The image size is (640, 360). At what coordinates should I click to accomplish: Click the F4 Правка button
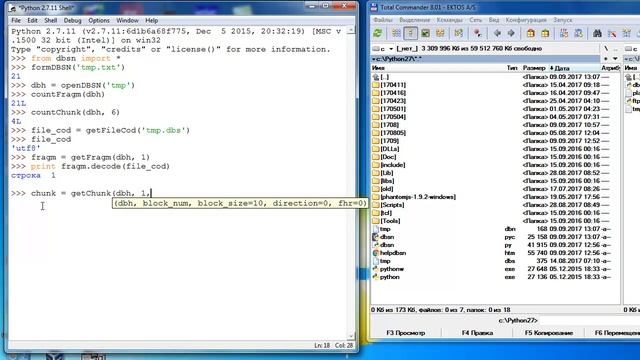[477, 333]
